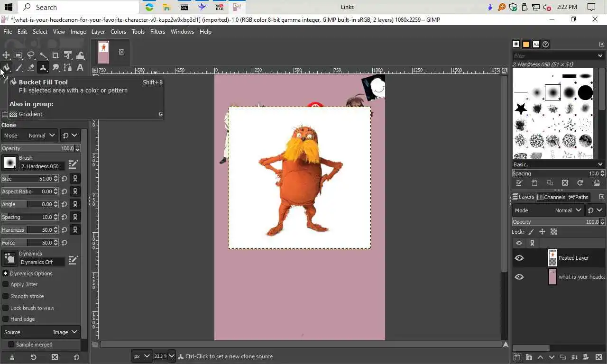Image resolution: width=607 pixels, height=364 pixels.
Task: Select the Unified Transform tool
Action: [68, 55]
